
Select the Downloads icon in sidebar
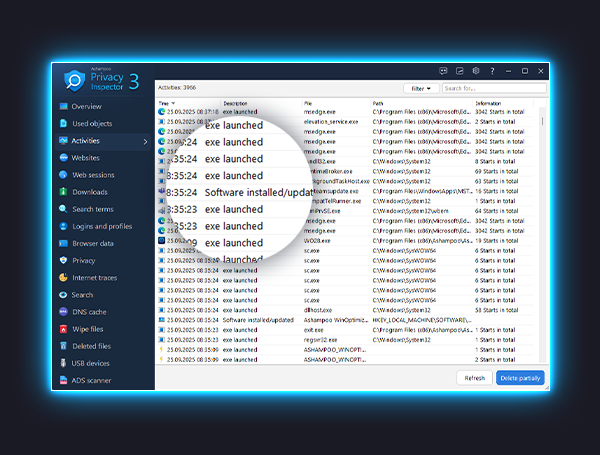[x=63, y=192]
